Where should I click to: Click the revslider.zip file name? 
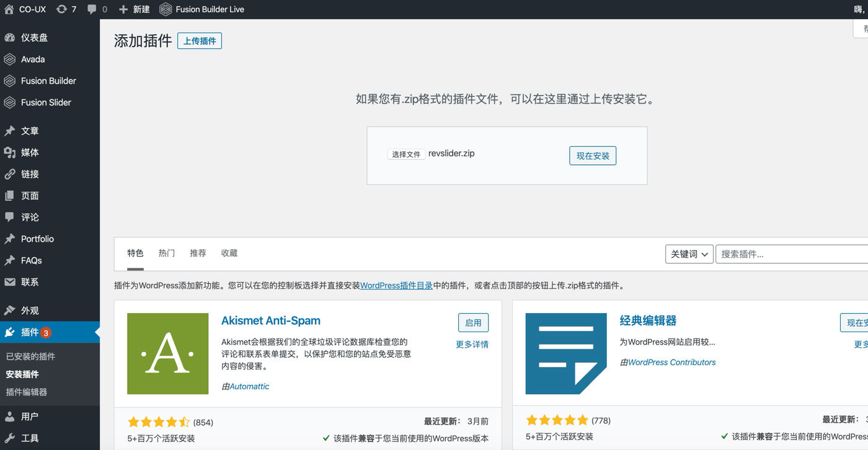pos(451,153)
